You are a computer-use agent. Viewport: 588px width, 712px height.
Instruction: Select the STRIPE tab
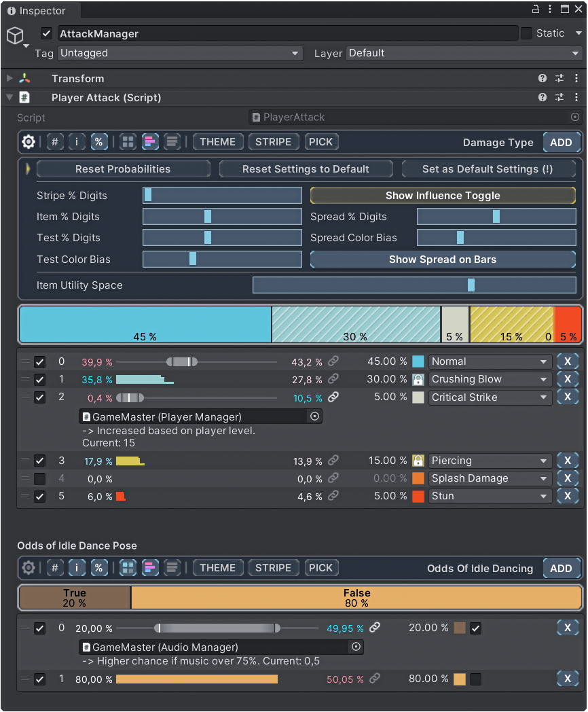[x=273, y=141]
